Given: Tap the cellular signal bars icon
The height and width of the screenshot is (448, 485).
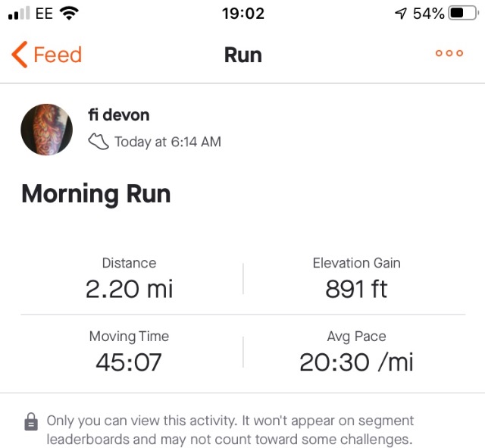Looking at the screenshot, I should 19,13.
